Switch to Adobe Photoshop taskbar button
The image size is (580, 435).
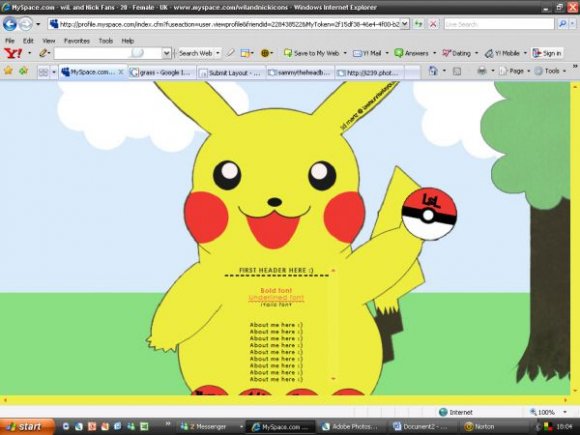[351, 426]
